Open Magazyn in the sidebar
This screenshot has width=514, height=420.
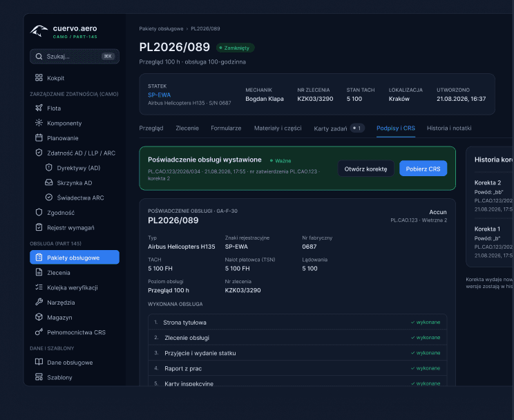(75, 317)
